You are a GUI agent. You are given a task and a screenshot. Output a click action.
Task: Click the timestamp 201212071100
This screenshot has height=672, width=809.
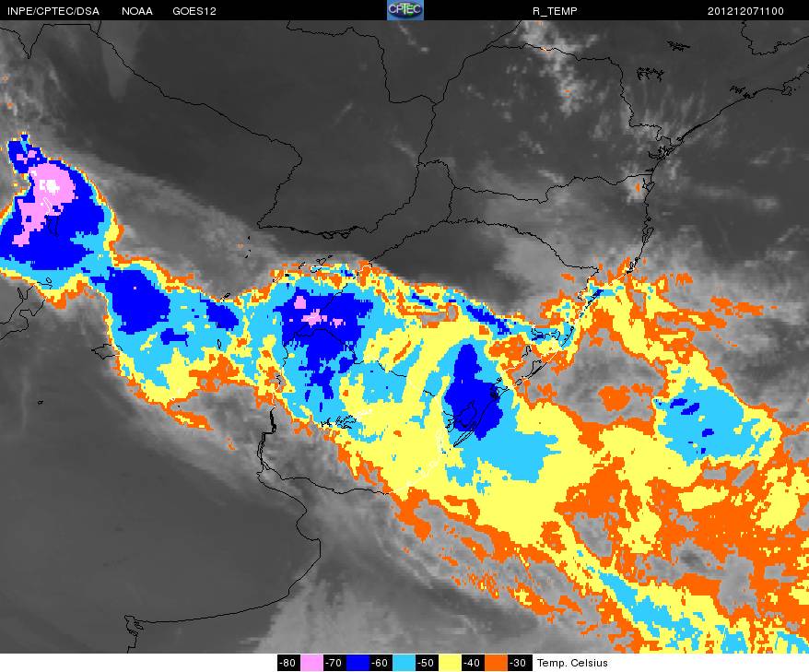click(745, 11)
